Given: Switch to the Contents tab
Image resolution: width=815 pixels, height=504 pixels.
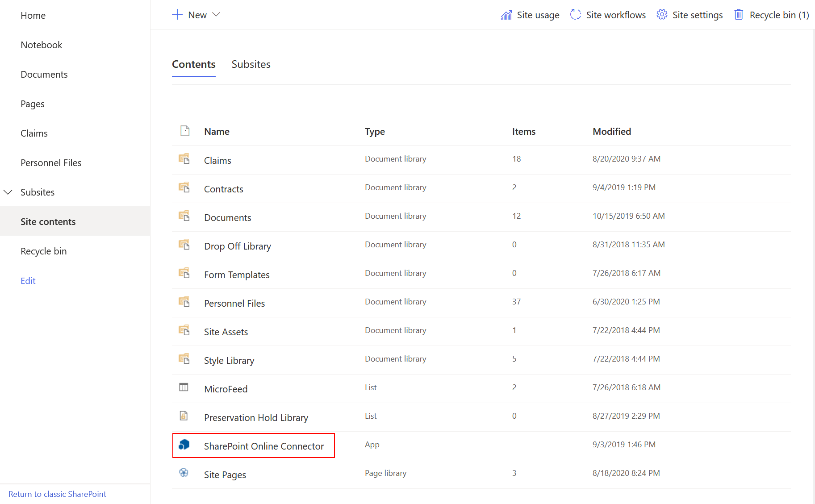Looking at the screenshot, I should tap(193, 64).
